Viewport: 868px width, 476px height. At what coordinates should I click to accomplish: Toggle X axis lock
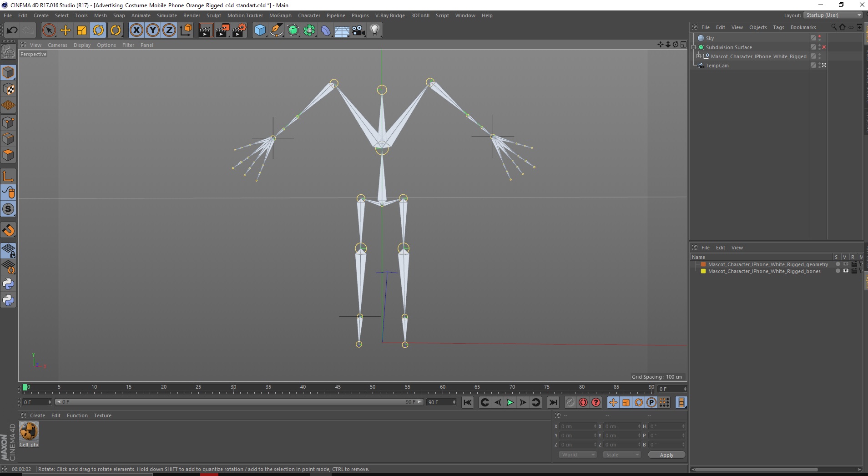point(136,30)
